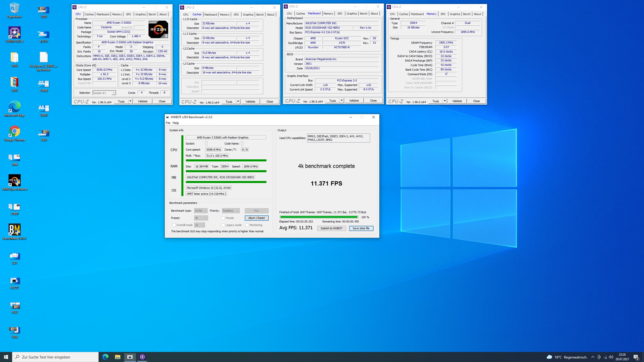Open the File menu in HWBOT x265

click(168, 123)
